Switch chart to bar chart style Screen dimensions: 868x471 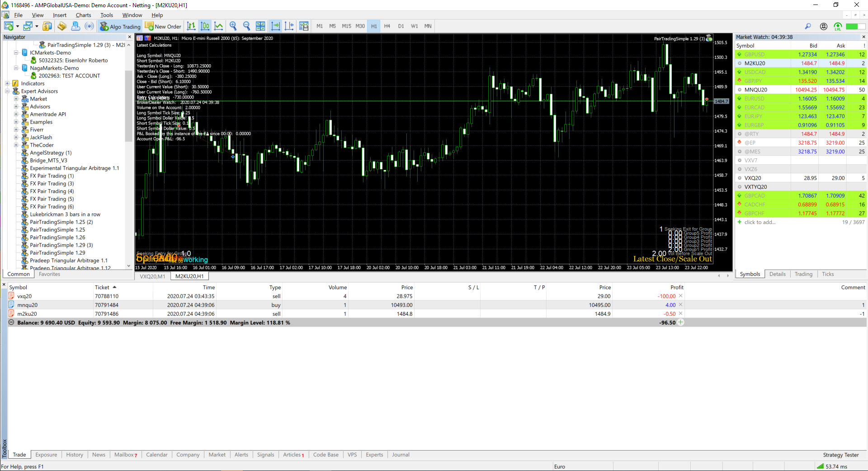point(191,26)
